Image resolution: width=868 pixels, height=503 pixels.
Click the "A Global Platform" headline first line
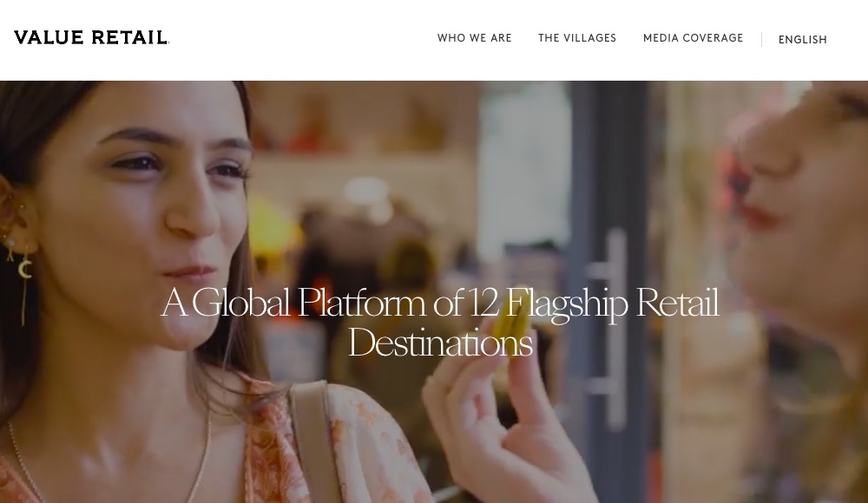440,304
